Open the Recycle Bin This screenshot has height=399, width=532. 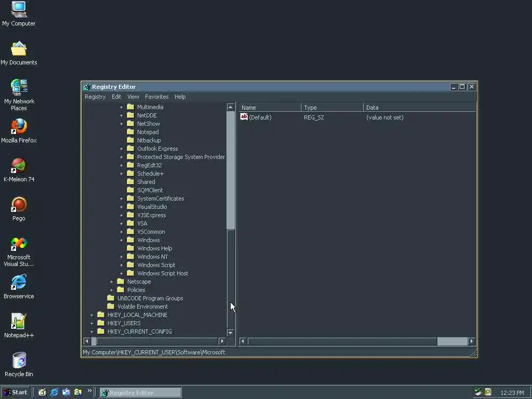19,364
